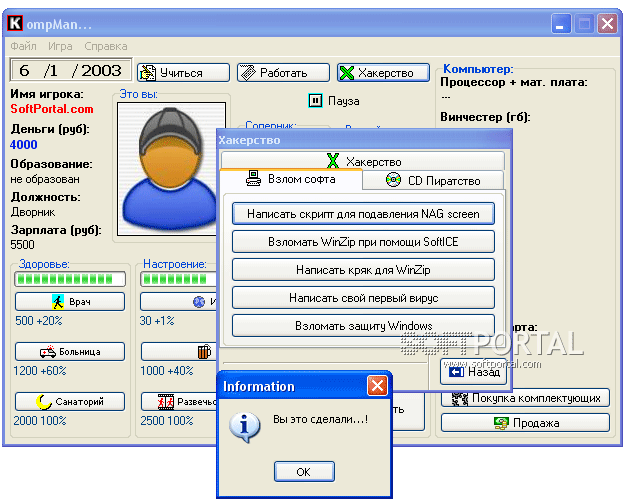Click the green X icon in Хакерство dialog tab
This screenshot has height=502, width=628.
click(x=333, y=161)
